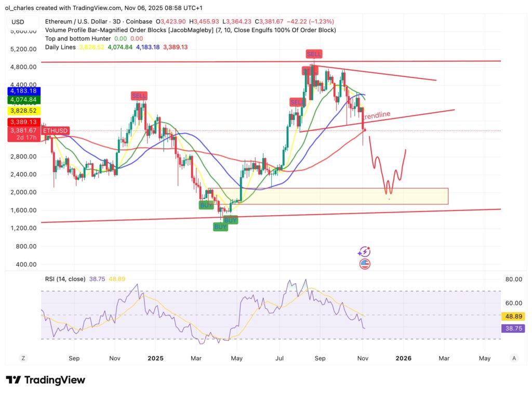
Task: Click the RSI (14, close) indicator label
Action: coord(65,279)
